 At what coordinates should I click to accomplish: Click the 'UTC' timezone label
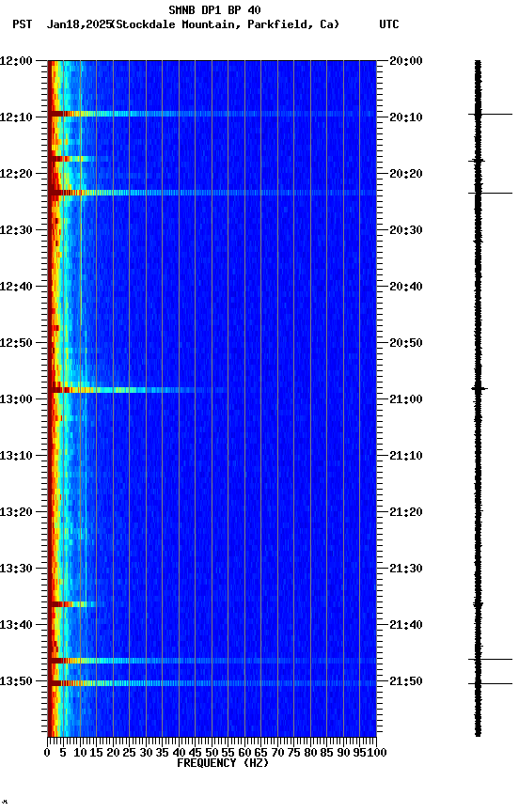(x=389, y=24)
